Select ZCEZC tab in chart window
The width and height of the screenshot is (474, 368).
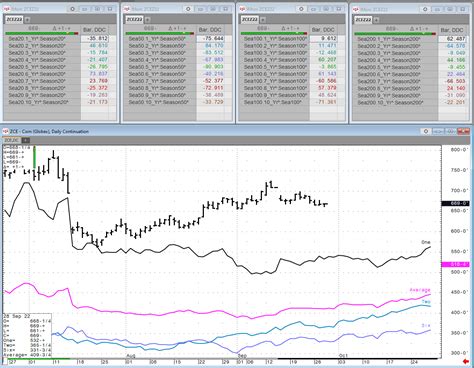point(13,140)
